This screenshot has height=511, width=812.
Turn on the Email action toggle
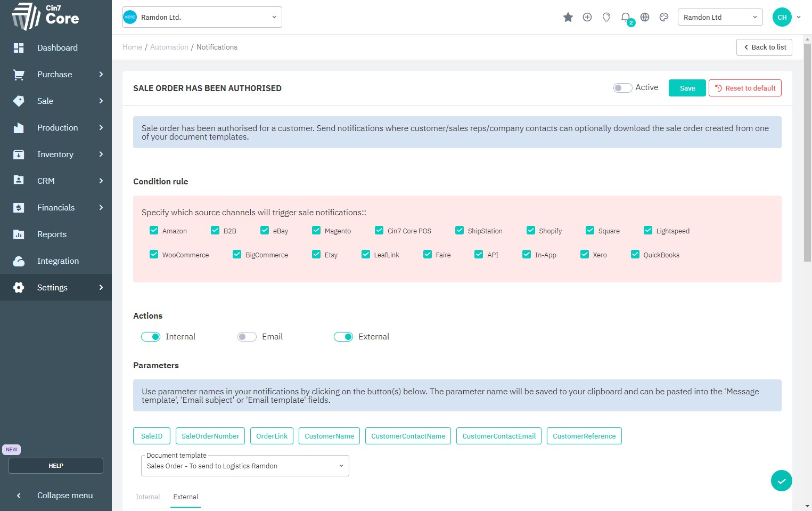click(x=247, y=337)
